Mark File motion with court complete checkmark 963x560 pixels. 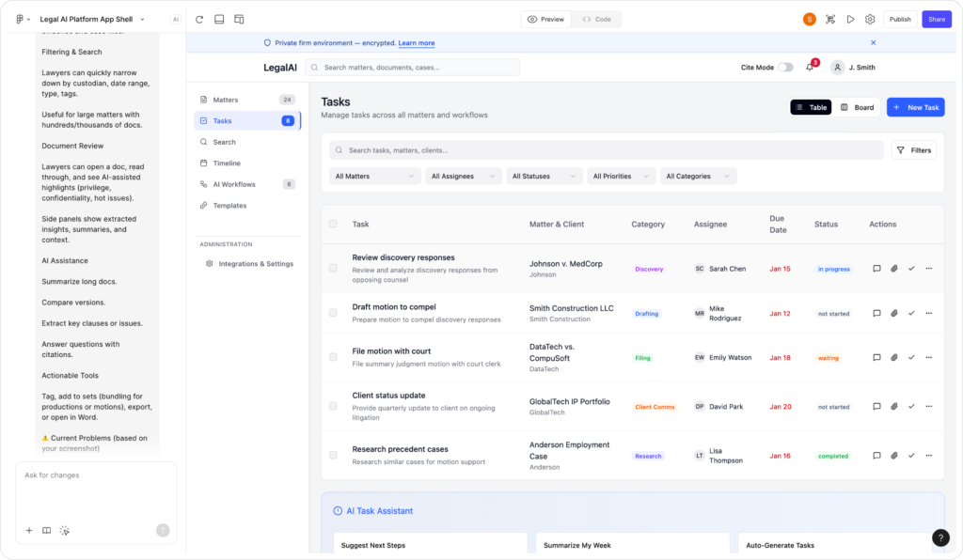911,358
